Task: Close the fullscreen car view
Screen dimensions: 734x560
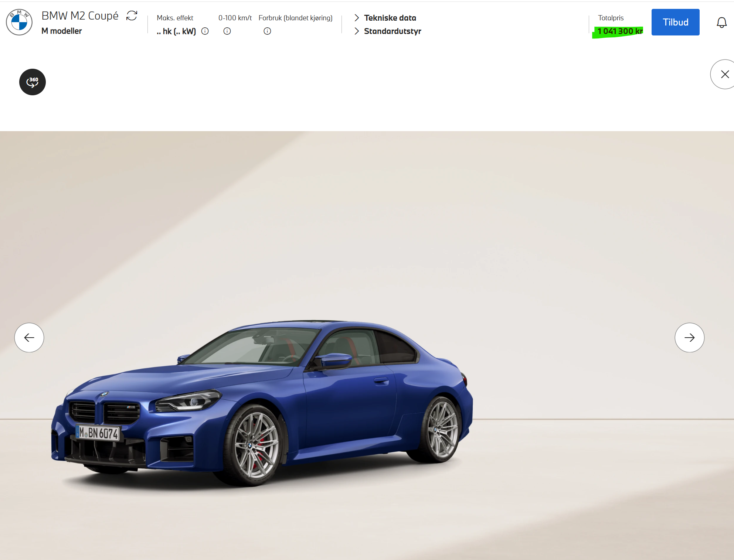Action: [x=724, y=74]
